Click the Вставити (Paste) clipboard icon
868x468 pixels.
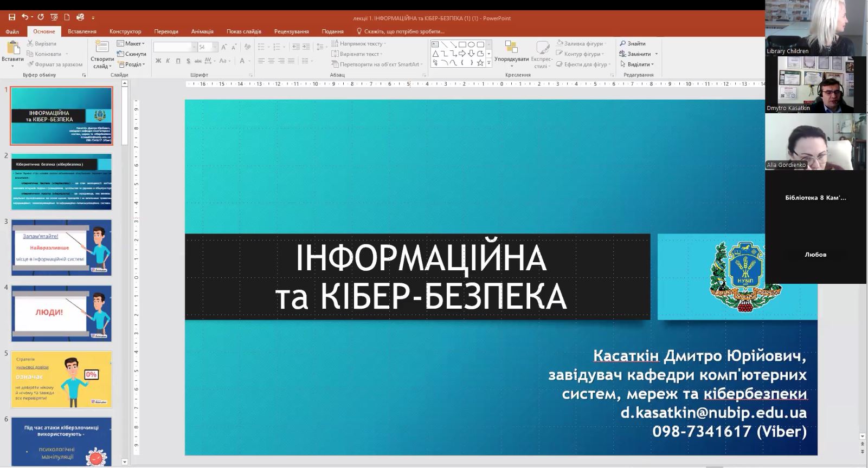(x=12, y=49)
